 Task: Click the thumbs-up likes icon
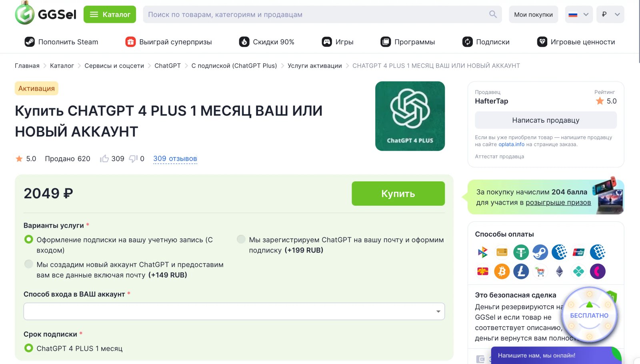[104, 159]
